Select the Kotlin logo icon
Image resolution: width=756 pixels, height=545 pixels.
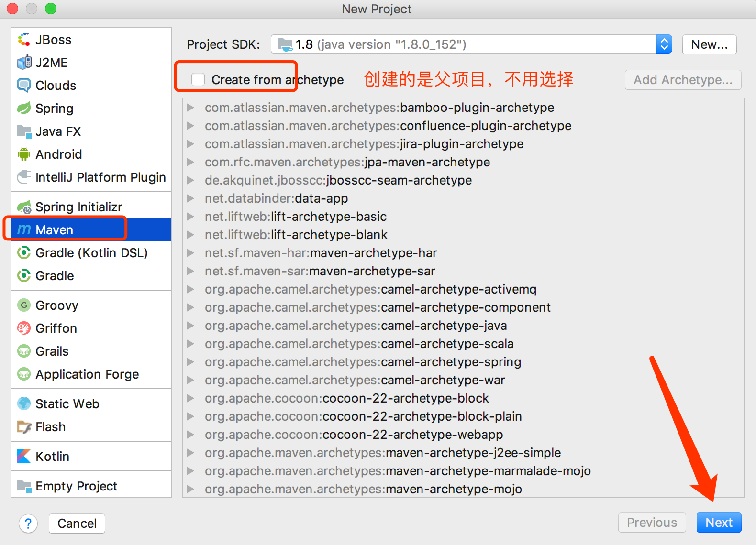24,457
